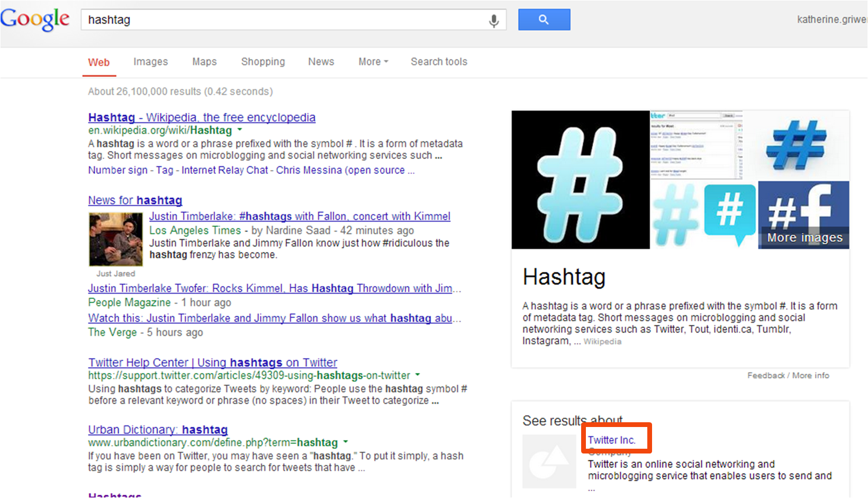Open the Wikipedia source link in knowledge panel

[x=602, y=342]
